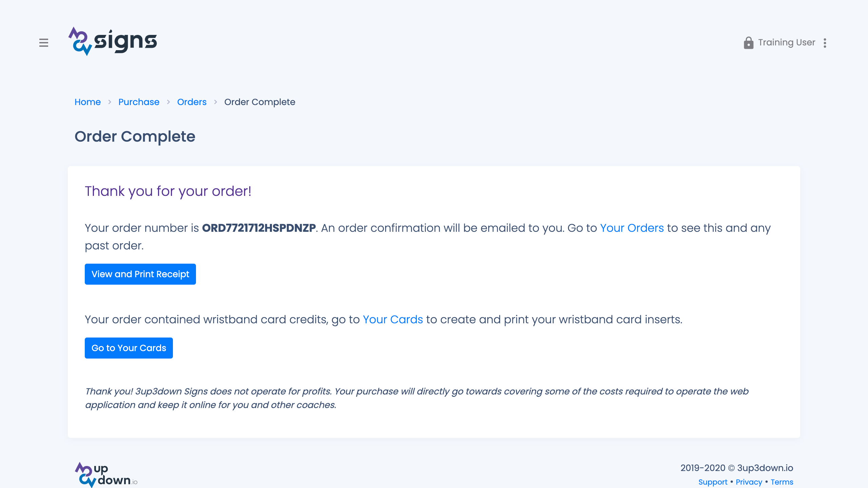Open the Terms link in the footer

(x=782, y=482)
